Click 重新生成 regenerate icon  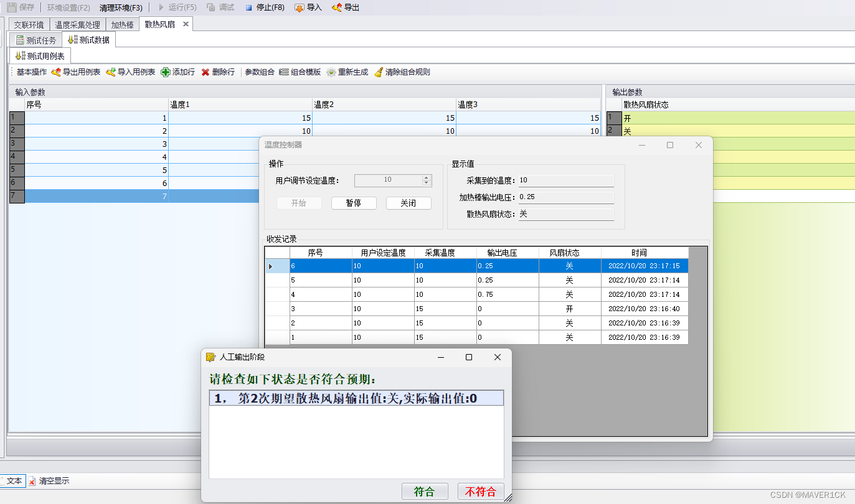331,72
